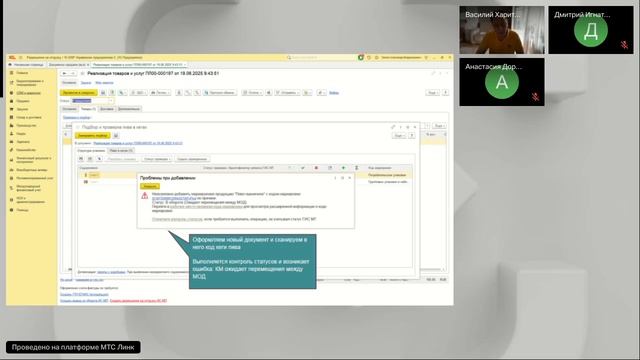The height and width of the screenshot is (360, 640).
Task: Click the green plus icon in packages table header
Action: [343, 168]
